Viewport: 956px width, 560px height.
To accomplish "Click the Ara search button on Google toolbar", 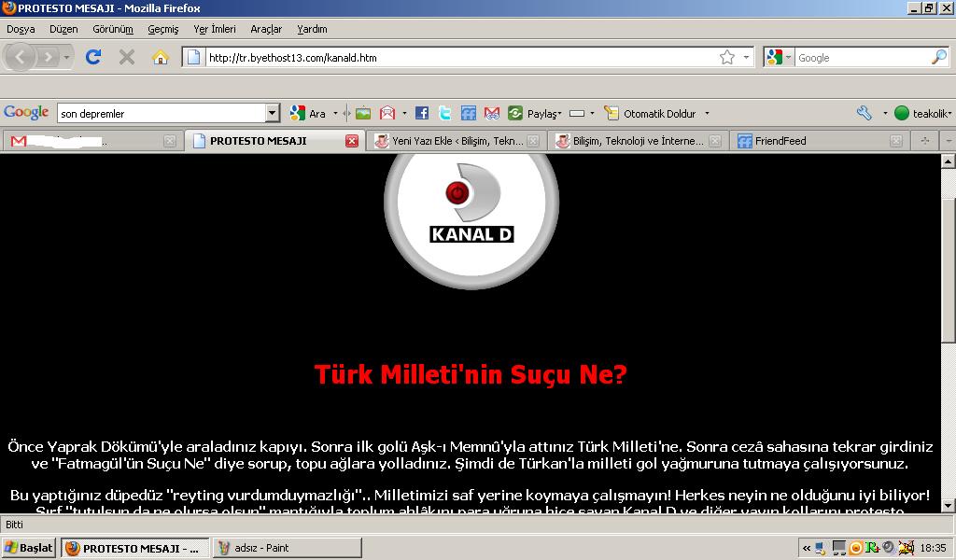I will (x=308, y=113).
